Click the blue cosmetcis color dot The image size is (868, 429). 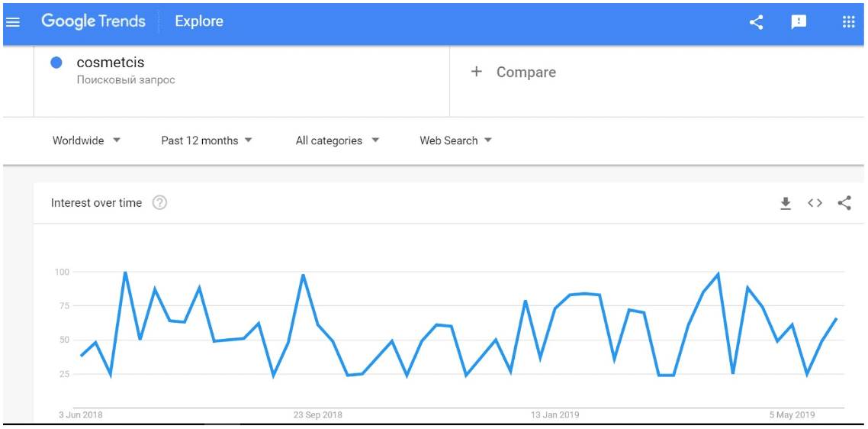[56, 63]
